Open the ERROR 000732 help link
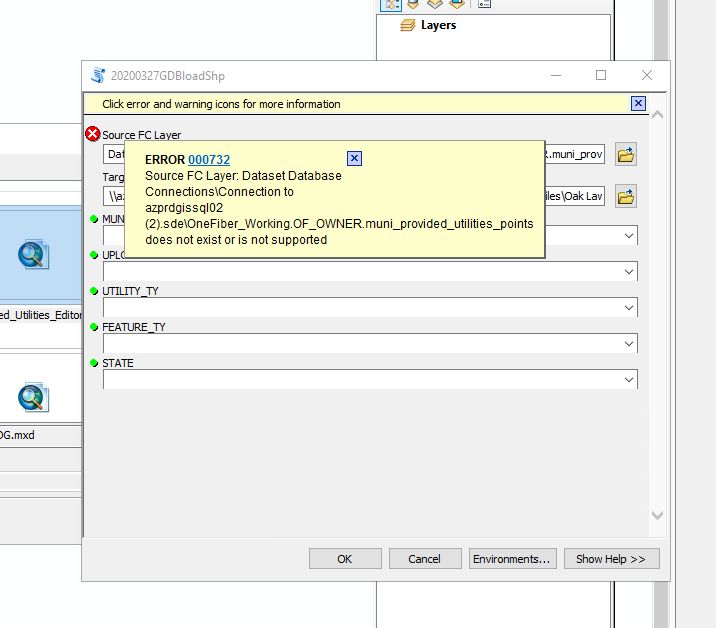Screen dimensions: 716x628 (209, 159)
